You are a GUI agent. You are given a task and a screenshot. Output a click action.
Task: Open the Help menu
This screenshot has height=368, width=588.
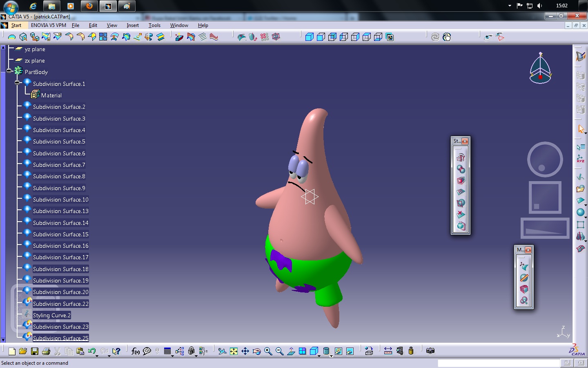[203, 25]
